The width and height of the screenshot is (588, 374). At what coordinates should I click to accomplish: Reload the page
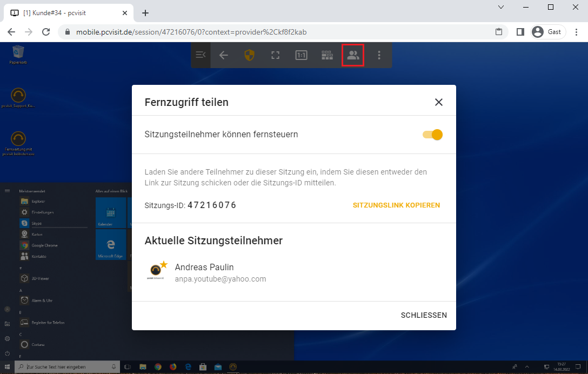pyautogui.click(x=45, y=32)
